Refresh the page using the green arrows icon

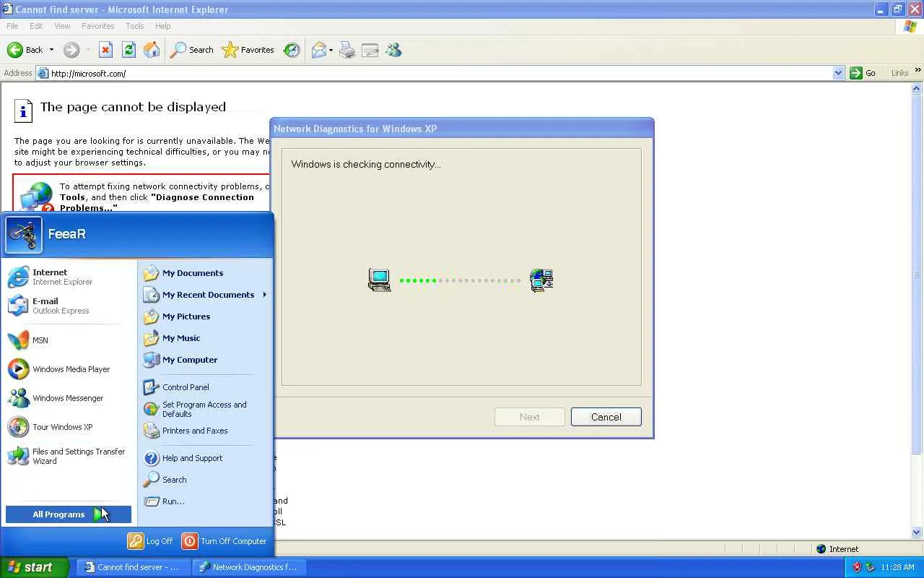pyautogui.click(x=128, y=50)
